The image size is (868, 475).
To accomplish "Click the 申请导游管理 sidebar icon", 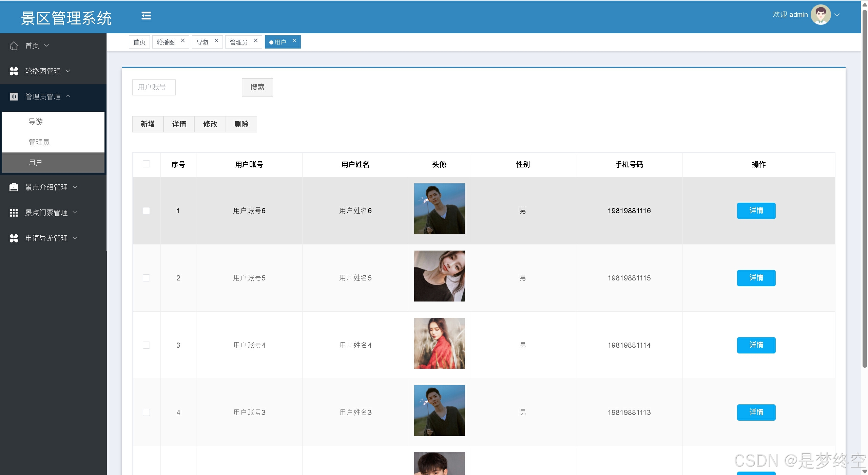I will point(14,238).
